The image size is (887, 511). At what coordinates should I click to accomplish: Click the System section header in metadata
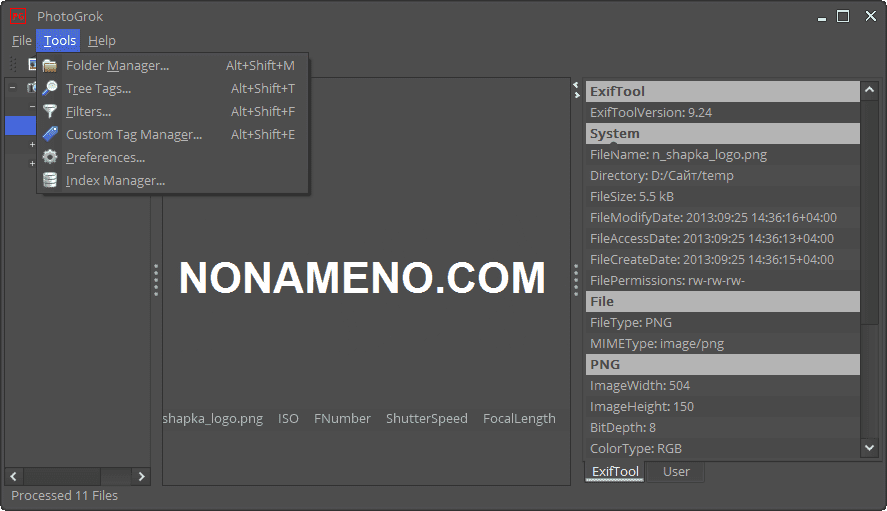722,133
